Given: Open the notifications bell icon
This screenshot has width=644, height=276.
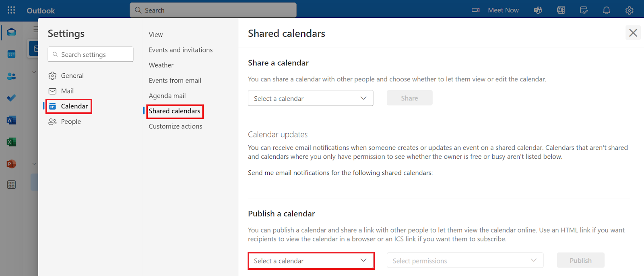Looking at the screenshot, I should pos(607,10).
